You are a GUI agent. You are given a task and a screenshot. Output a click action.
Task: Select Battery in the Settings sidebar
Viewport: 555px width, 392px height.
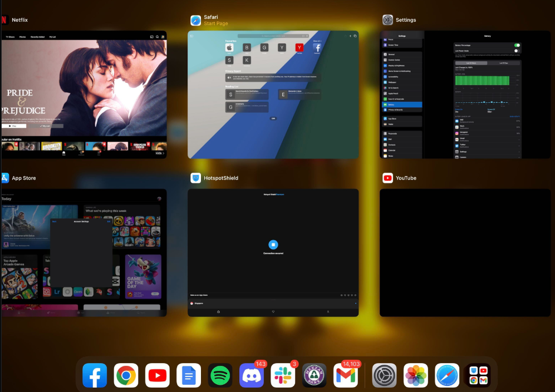(402, 105)
